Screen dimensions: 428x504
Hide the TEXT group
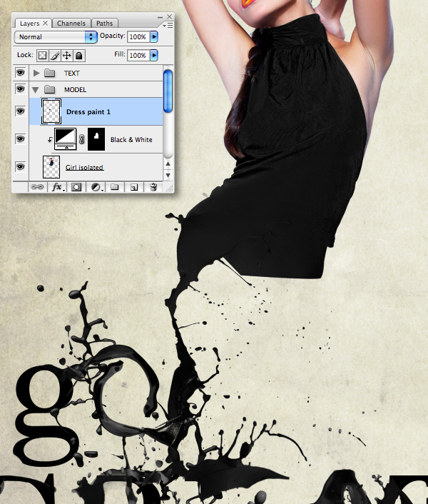tap(20, 73)
